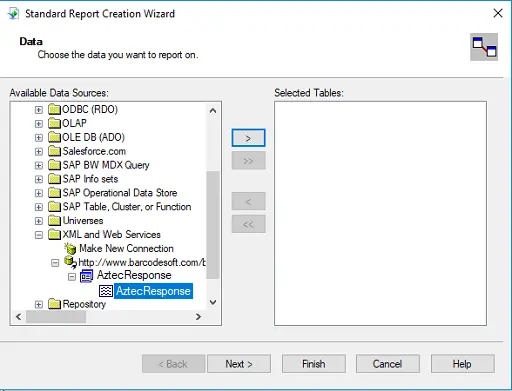The height and width of the screenshot is (391, 512).
Task: Collapse the AztecResponse service node
Action: click(x=72, y=277)
